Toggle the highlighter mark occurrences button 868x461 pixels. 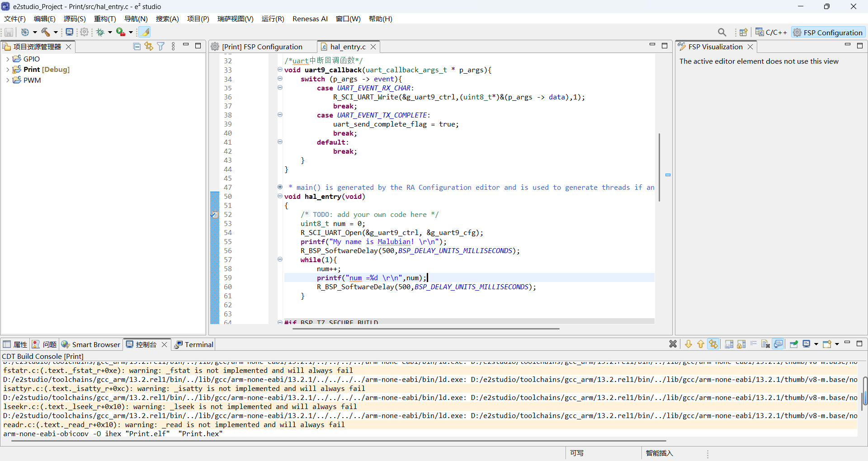[x=145, y=32]
